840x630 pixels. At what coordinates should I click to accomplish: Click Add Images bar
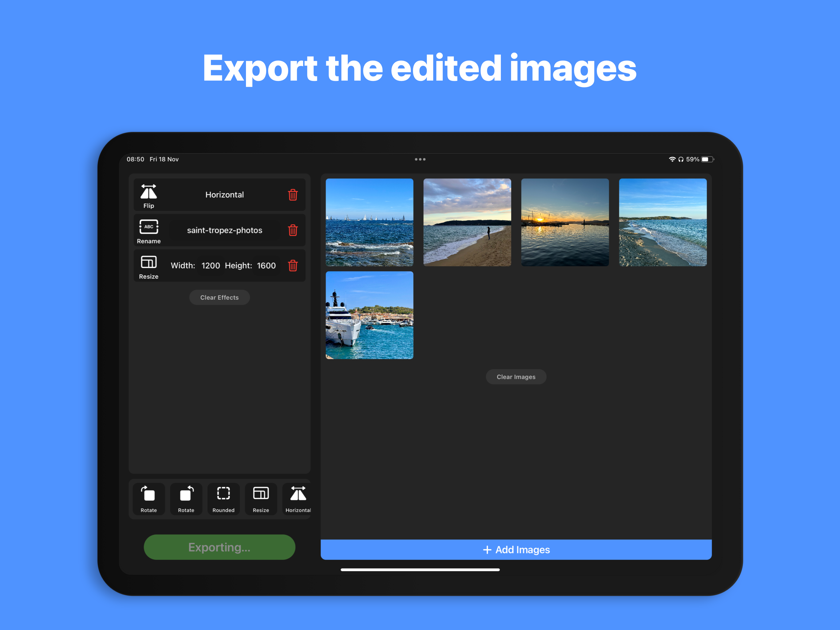click(x=516, y=550)
